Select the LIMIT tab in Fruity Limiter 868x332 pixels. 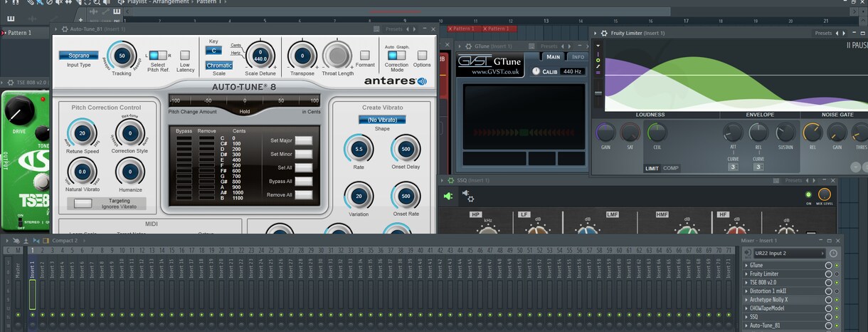(652, 168)
